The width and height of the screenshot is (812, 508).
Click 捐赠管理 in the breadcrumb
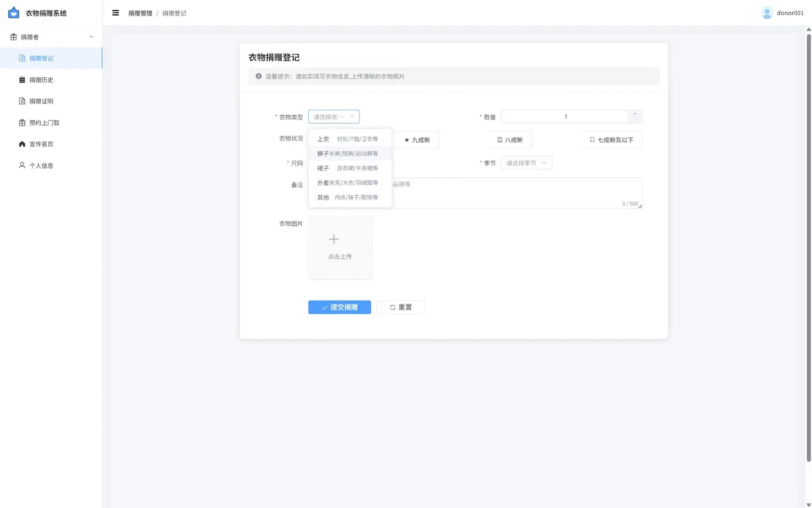click(x=140, y=13)
